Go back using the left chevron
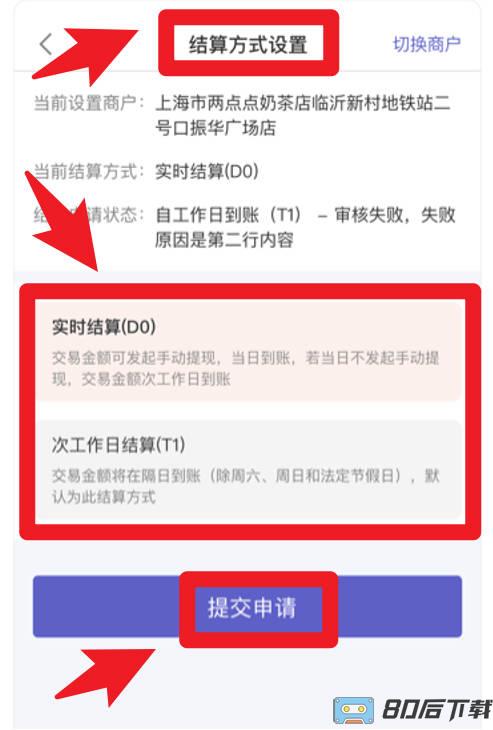 click(46, 45)
